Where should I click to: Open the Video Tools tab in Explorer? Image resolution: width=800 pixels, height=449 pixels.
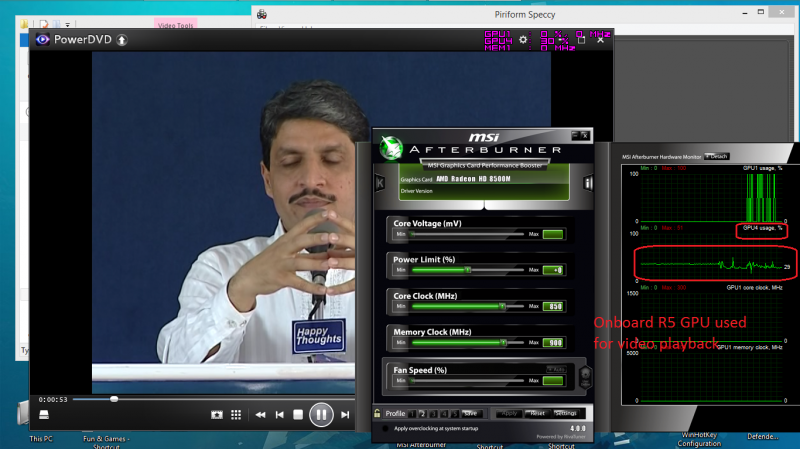[176, 24]
